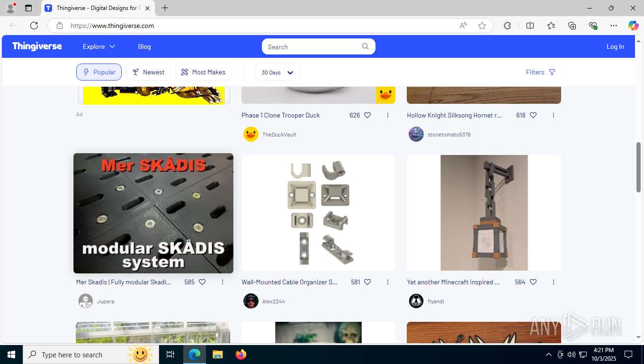Open the Alex2244 username link
Viewport: 644px width, 364px height.
point(274,301)
